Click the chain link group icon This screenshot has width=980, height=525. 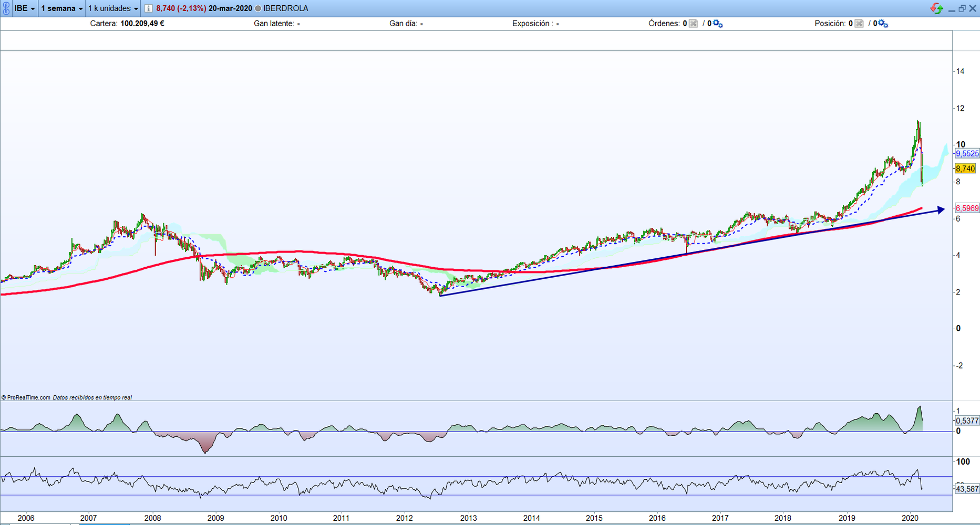tap(6, 8)
